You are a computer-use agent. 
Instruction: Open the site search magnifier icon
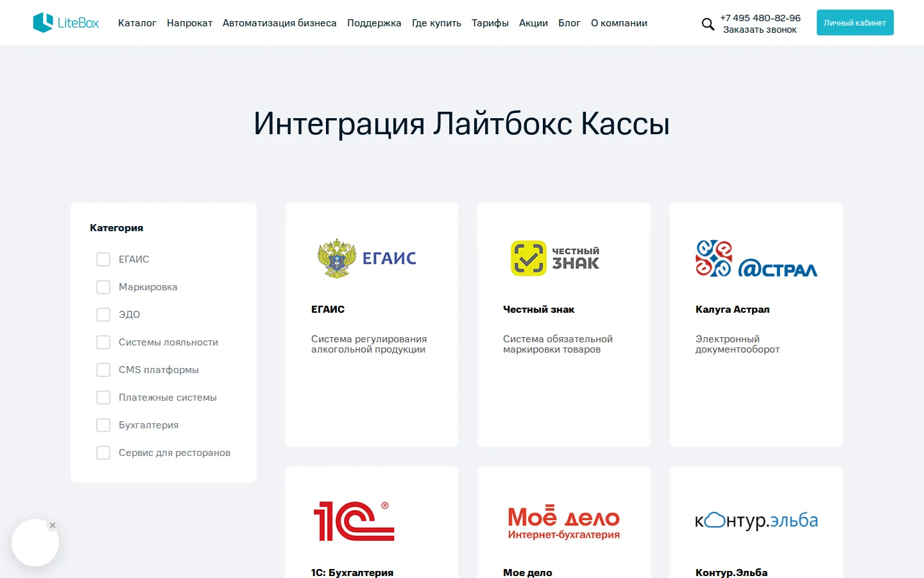708,24
